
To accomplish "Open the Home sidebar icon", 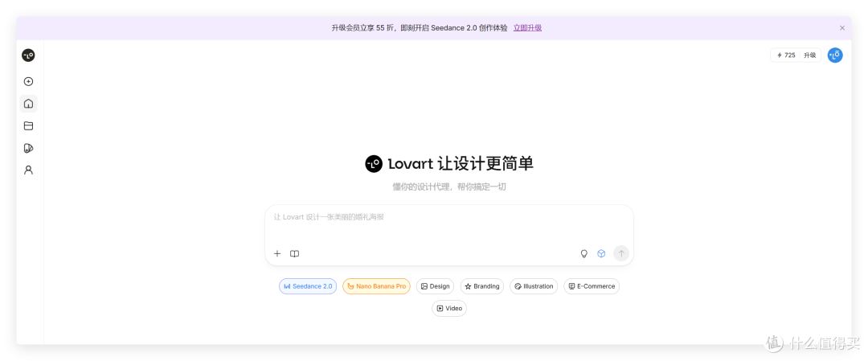I will point(28,104).
